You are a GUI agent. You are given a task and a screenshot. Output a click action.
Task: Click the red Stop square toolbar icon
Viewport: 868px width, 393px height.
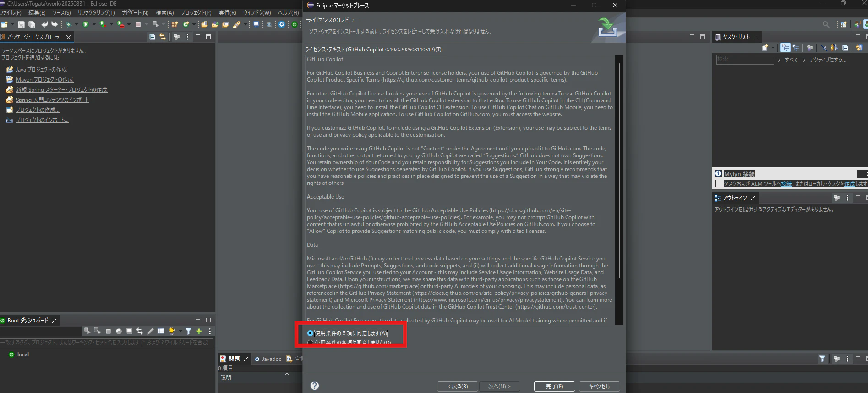point(138,24)
